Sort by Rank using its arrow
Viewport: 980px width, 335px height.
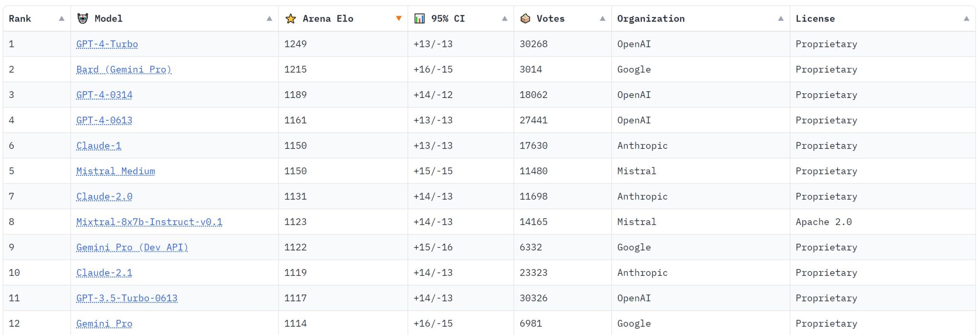pyautogui.click(x=61, y=19)
